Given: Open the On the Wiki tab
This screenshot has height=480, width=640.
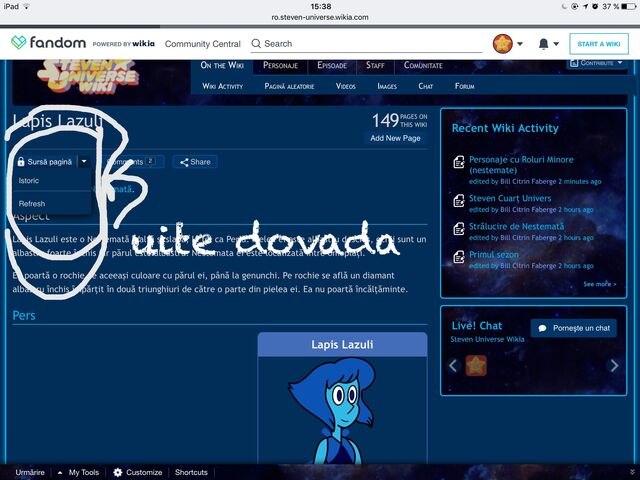Looking at the screenshot, I should (222, 65).
